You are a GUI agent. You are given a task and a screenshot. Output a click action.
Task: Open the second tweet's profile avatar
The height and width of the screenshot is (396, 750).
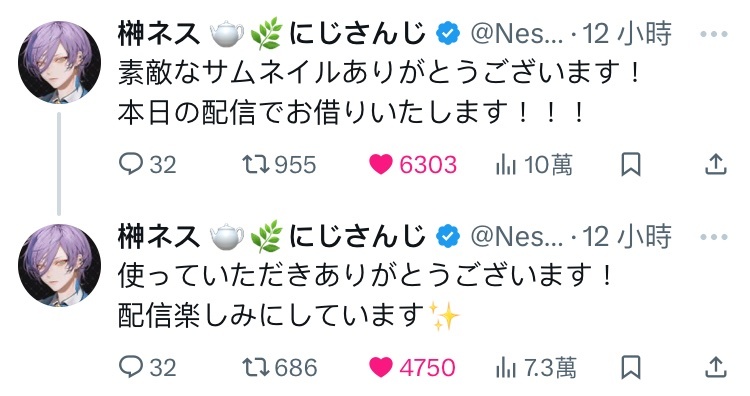tap(59, 265)
